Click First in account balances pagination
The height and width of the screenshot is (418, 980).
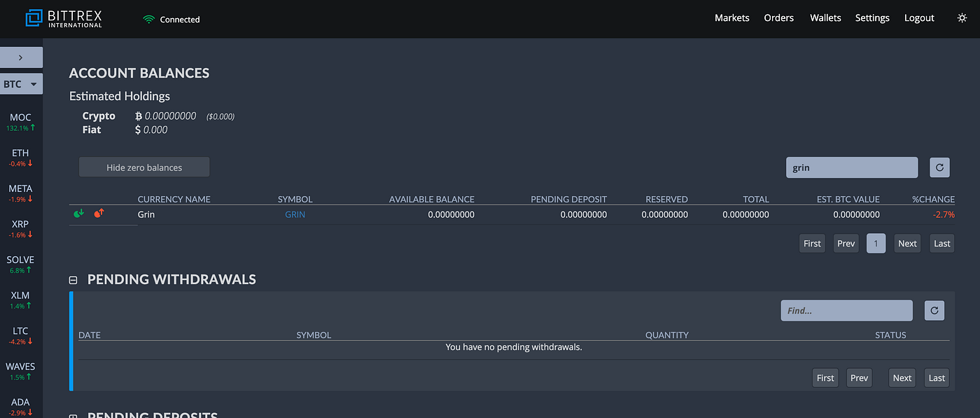(x=812, y=243)
